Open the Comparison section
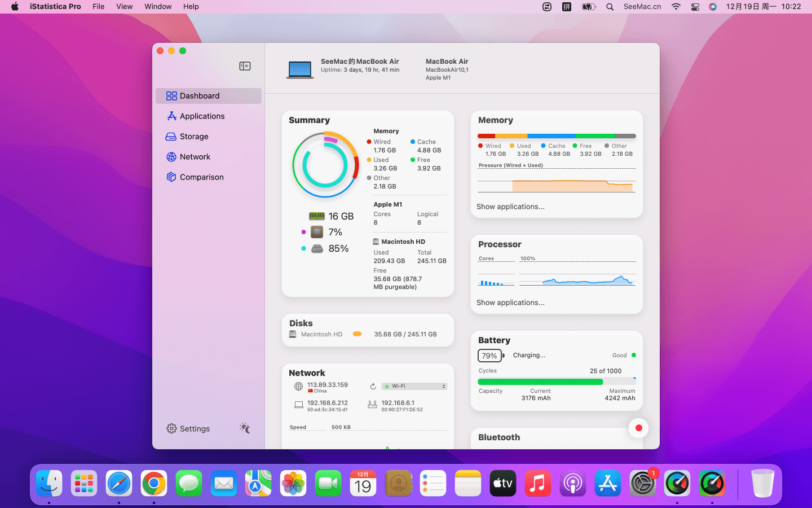The image size is (812, 508). pos(209,177)
